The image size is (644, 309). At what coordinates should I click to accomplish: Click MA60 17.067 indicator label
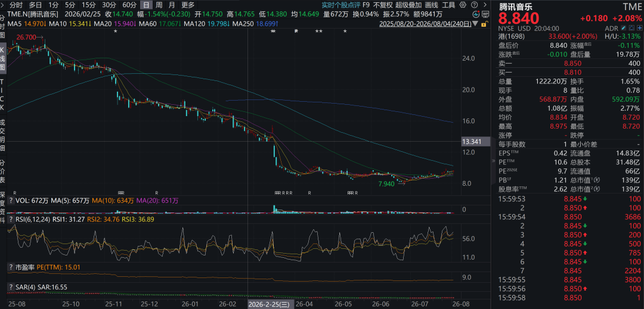(x=160, y=24)
